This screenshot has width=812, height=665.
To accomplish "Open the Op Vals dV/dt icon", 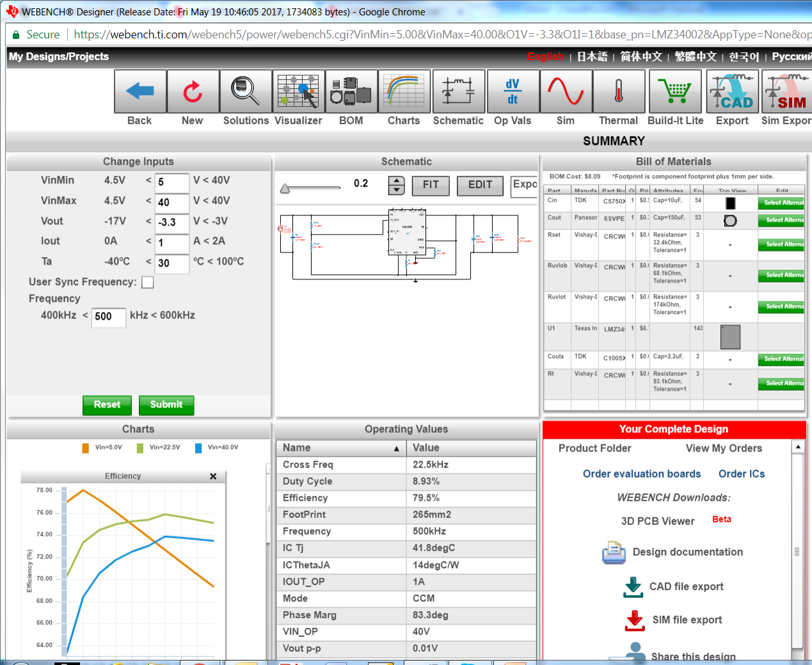I will tap(513, 91).
